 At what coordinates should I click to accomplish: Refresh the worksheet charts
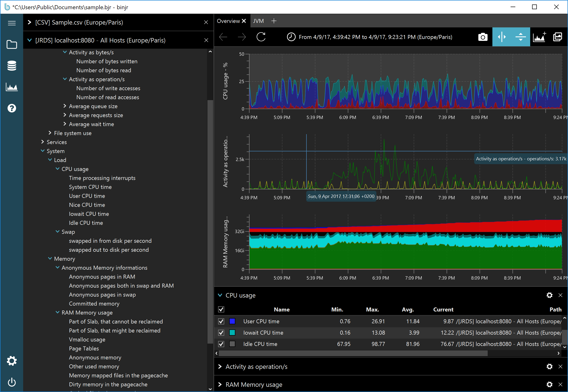[261, 37]
